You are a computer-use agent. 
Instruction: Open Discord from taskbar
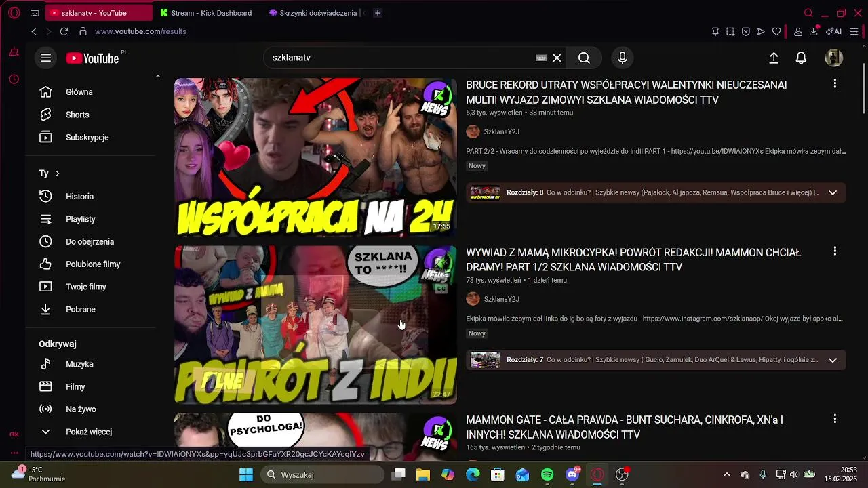(x=572, y=474)
